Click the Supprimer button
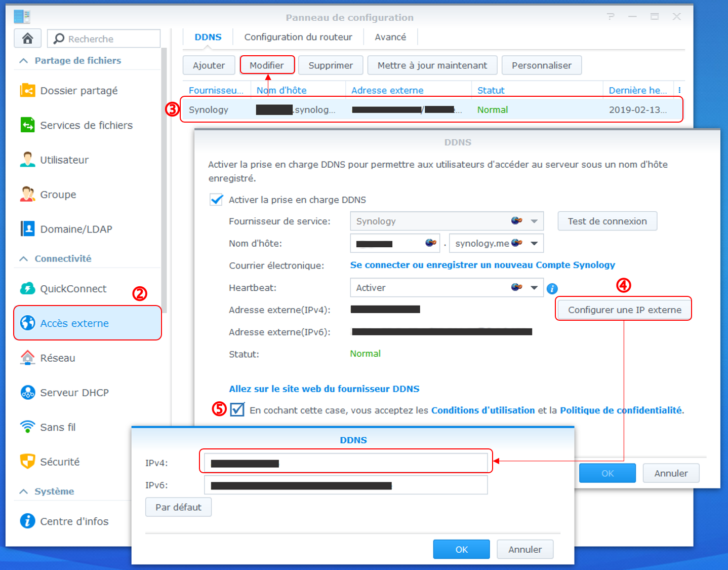The image size is (728, 570). point(331,65)
